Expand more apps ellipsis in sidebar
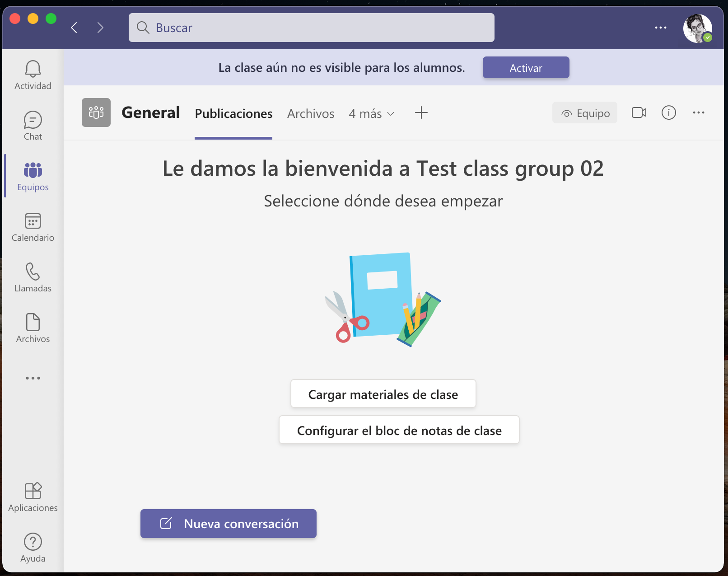 [33, 378]
